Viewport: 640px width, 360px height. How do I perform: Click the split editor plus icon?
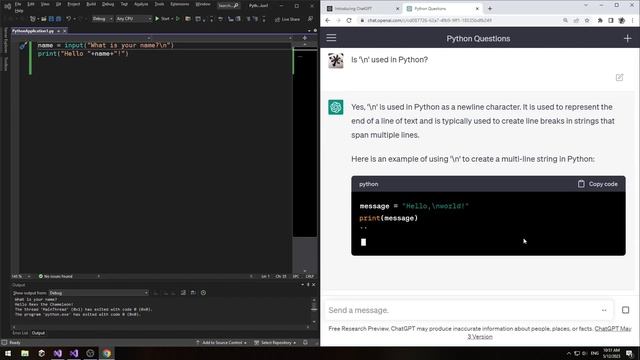(x=304, y=38)
